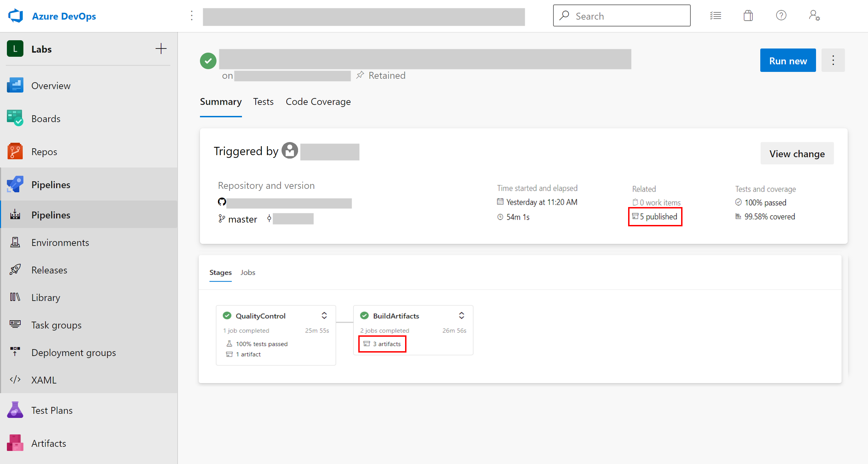Open the more actions menu beside Run new
868x464 pixels.
(x=833, y=61)
